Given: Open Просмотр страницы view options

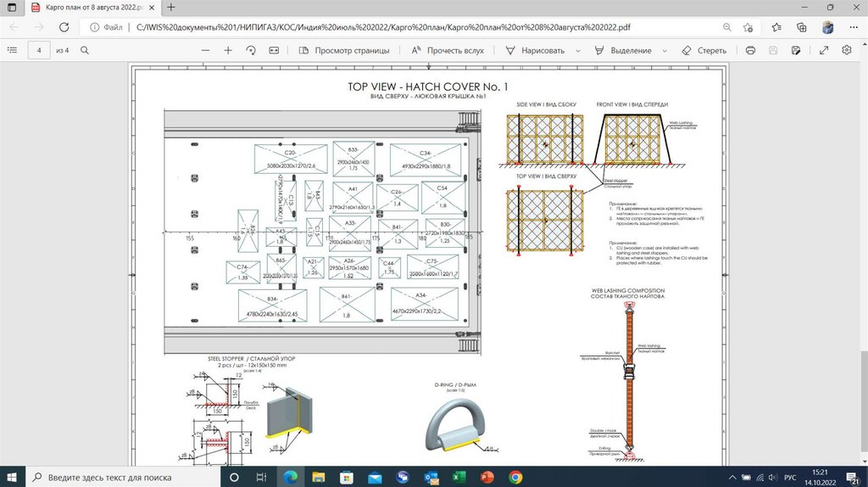Looking at the screenshot, I should pos(344,50).
